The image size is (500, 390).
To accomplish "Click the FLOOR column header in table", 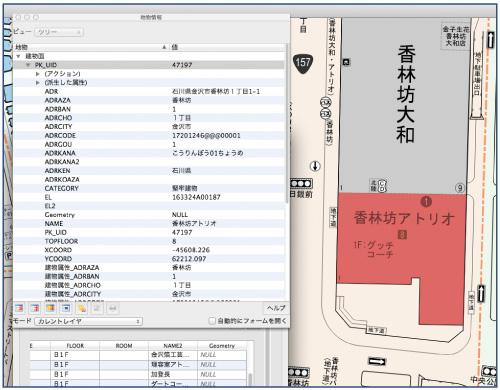I will [x=75, y=346].
